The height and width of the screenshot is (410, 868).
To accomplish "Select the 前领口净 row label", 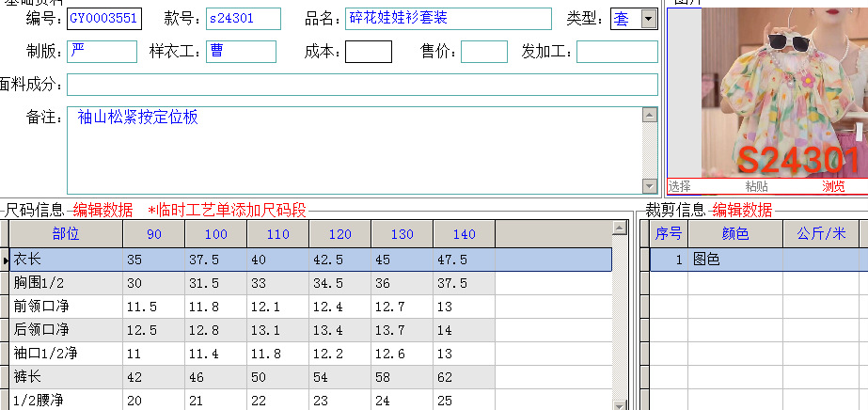I will [x=66, y=307].
